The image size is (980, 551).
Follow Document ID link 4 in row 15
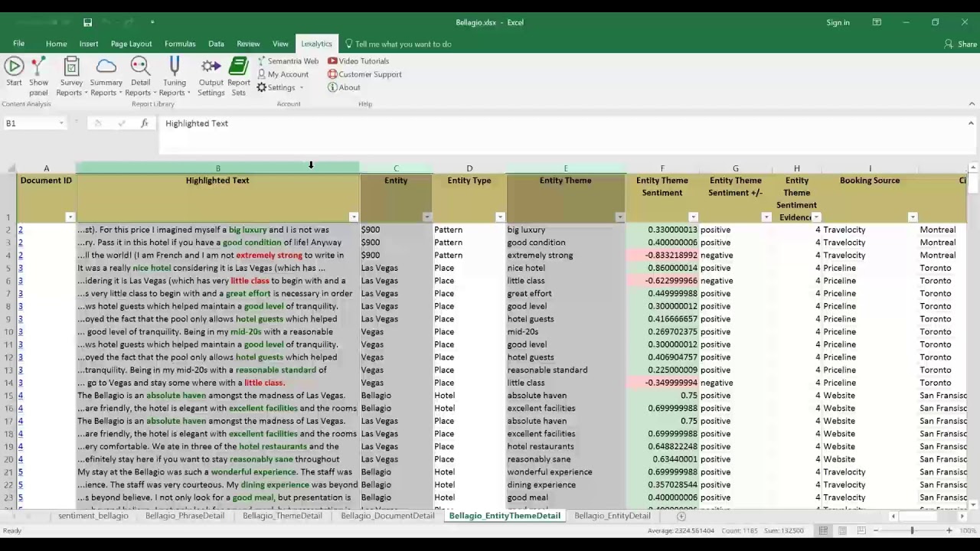click(x=21, y=396)
